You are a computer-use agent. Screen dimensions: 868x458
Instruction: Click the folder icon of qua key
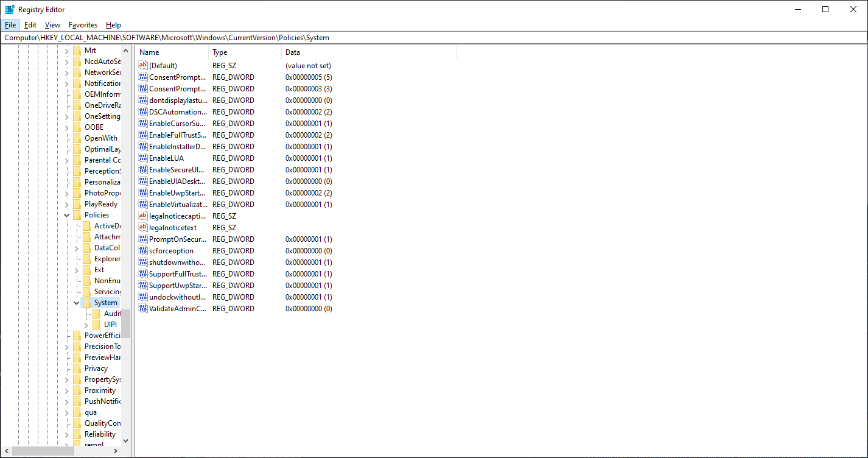[x=77, y=412]
